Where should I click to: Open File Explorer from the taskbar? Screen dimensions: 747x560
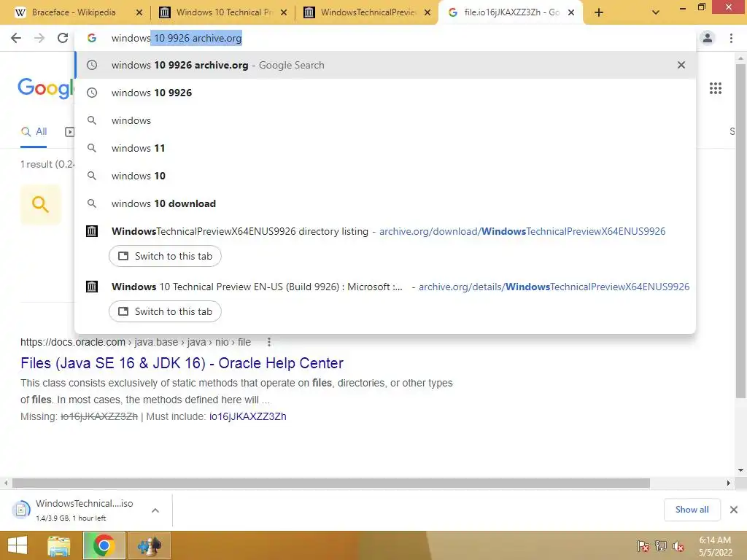pyautogui.click(x=59, y=545)
